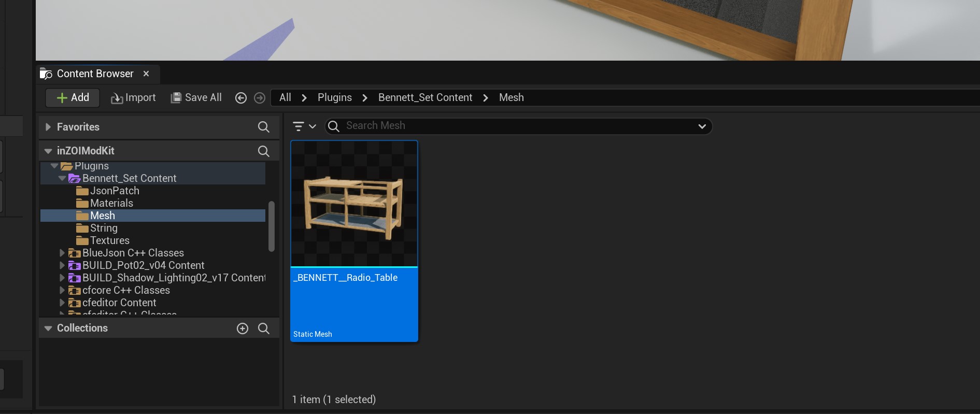This screenshot has height=414, width=980.
Task: Open the filter options dropdown
Action: (x=304, y=126)
